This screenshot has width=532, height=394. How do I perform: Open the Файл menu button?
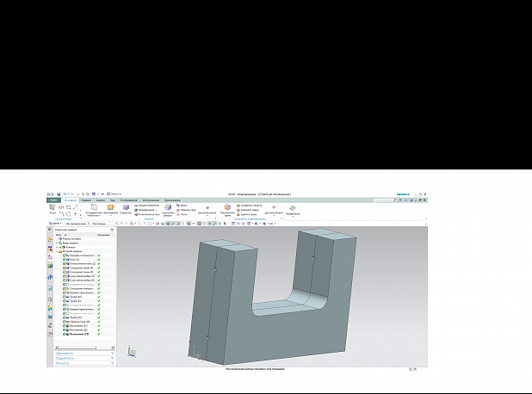(53, 200)
